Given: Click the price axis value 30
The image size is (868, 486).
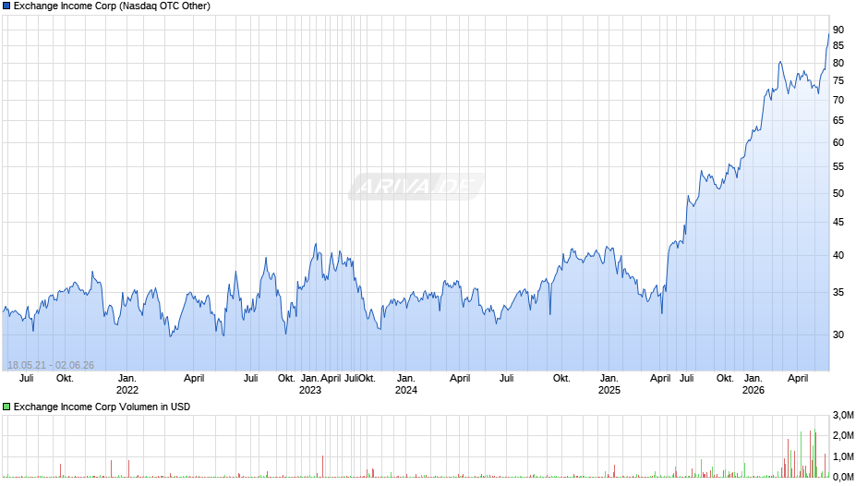Looking at the screenshot, I should pyautogui.click(x=838, y=334).
